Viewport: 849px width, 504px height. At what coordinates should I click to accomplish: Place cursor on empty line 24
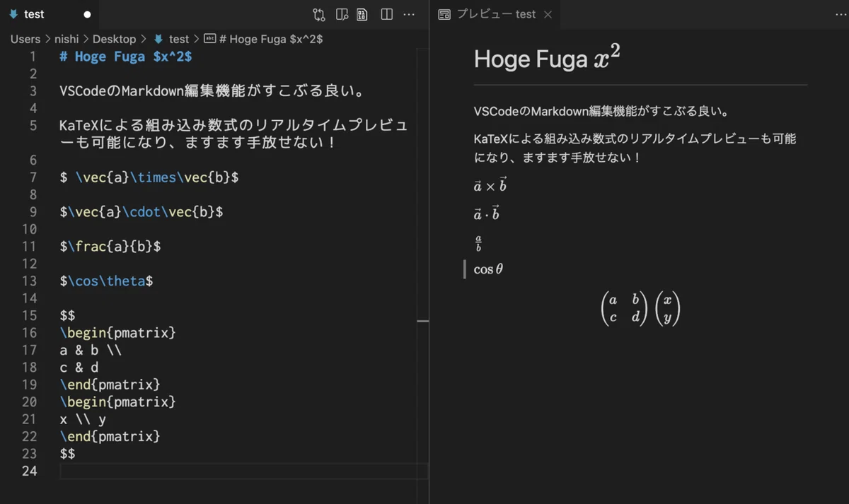coord(244,471)
